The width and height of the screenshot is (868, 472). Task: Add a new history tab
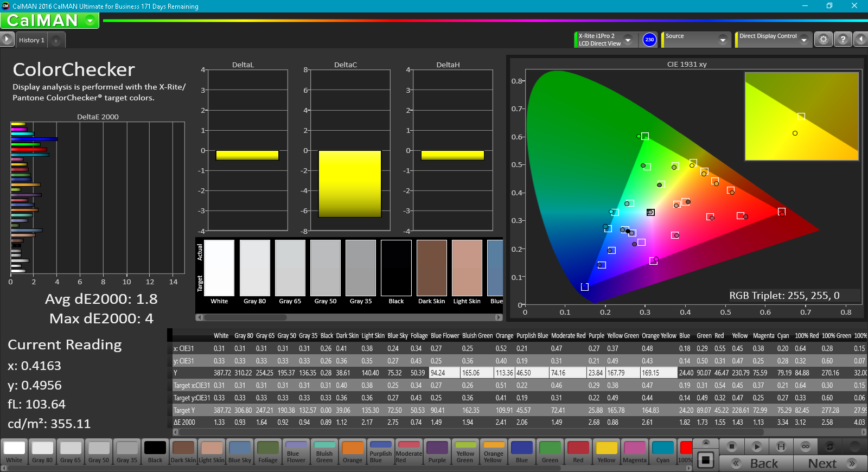pyautogui.click(x=56, y=40)
